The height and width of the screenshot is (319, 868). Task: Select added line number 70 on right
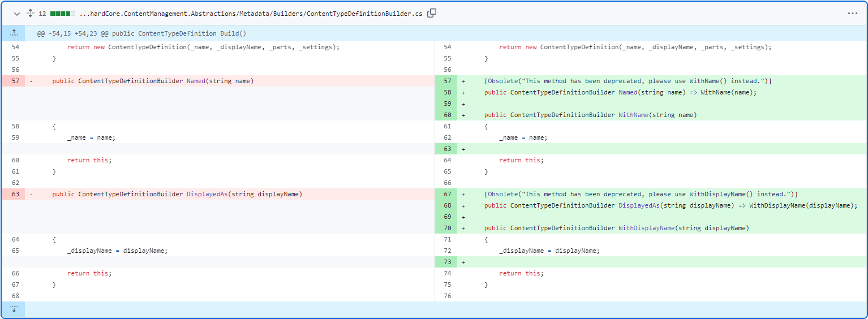[446, 228]
